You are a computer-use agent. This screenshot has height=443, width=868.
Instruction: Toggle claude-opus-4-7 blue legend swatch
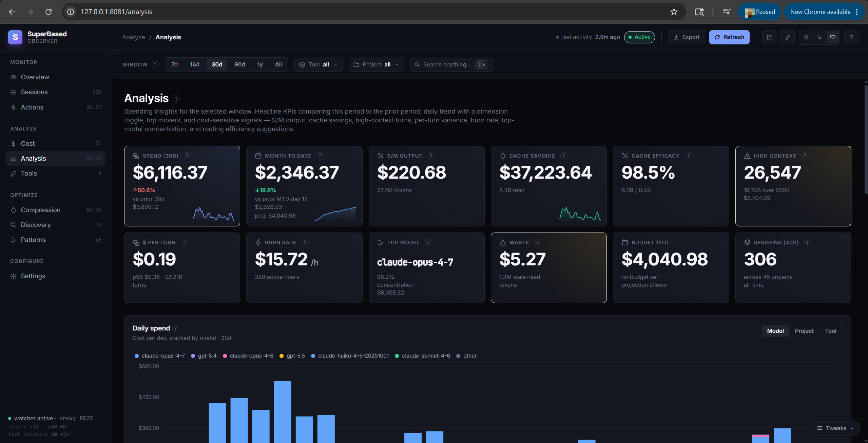pyautogui.click(x=137, y=356)
